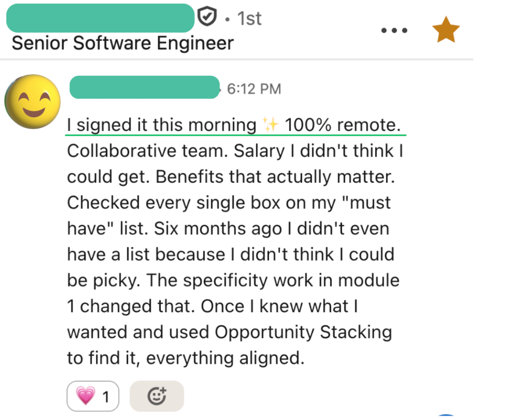The image size is (525, 420).
Task: Open the add emoji reaction picker
Action: pyautogui.click(x=157, y=396)
